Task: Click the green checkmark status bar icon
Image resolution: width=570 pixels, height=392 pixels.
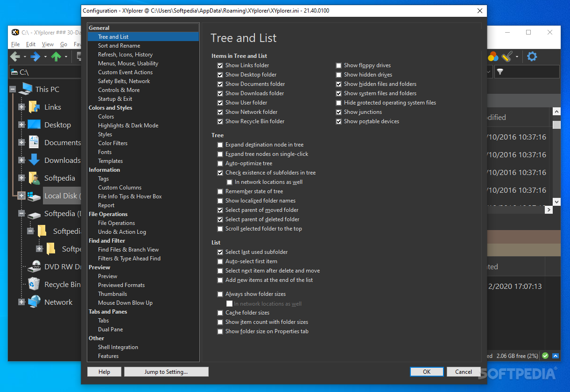Action: click(x=545, y=356)
